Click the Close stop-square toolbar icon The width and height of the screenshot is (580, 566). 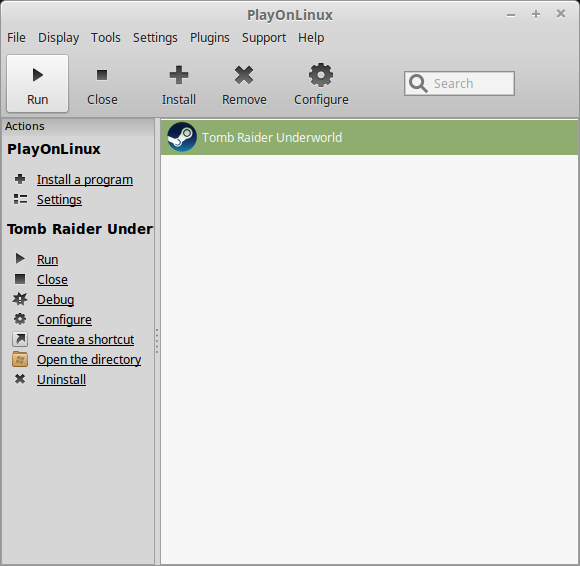pyautogui.click(x=102, y=75)
